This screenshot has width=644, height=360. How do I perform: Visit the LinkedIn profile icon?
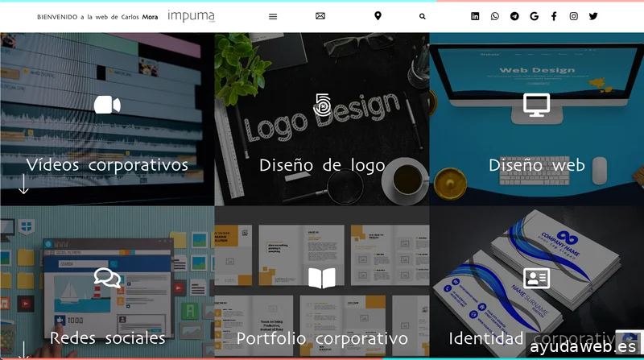pos(475,16)
